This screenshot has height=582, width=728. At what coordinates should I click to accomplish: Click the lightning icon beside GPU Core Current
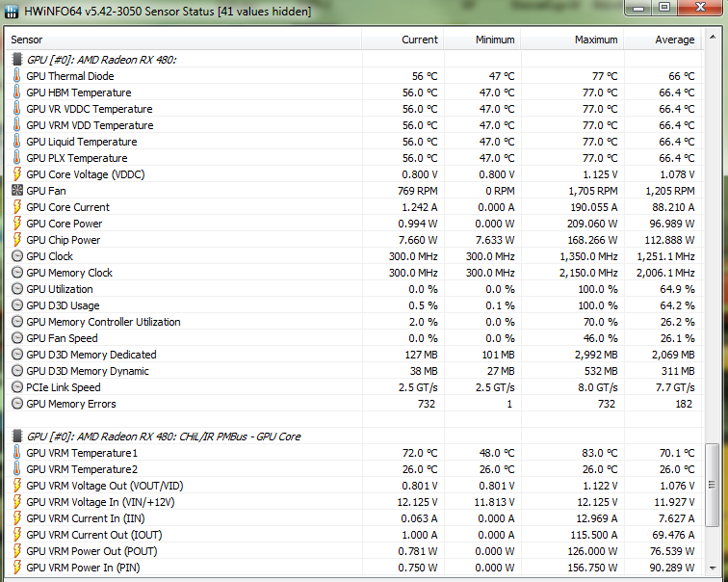[16, 207]
